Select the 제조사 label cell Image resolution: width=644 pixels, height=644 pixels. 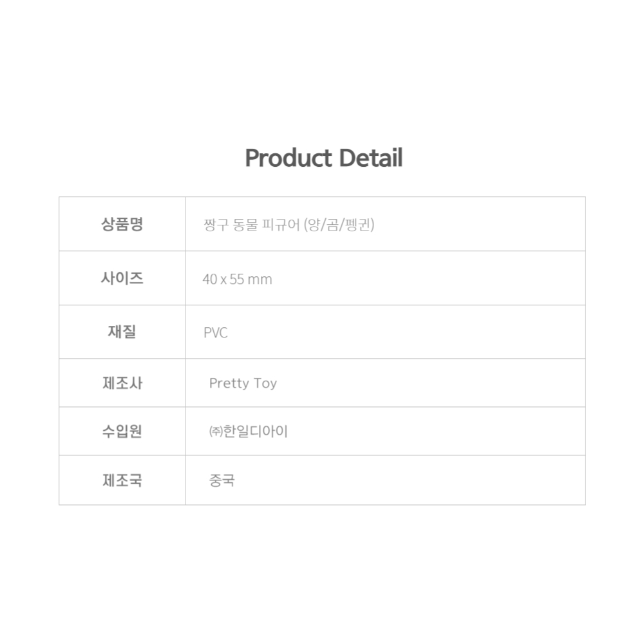[x=122, y=383]
